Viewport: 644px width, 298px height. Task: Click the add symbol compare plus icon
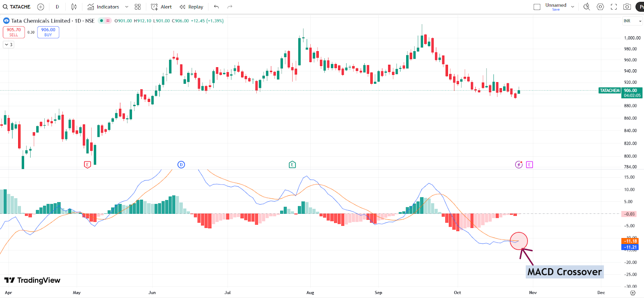click(x=41, y=7)
